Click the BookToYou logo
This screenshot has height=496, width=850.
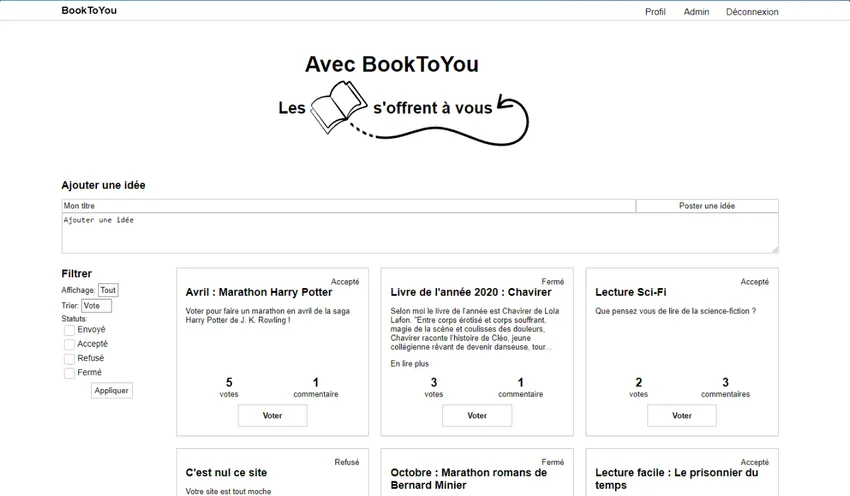89,11
